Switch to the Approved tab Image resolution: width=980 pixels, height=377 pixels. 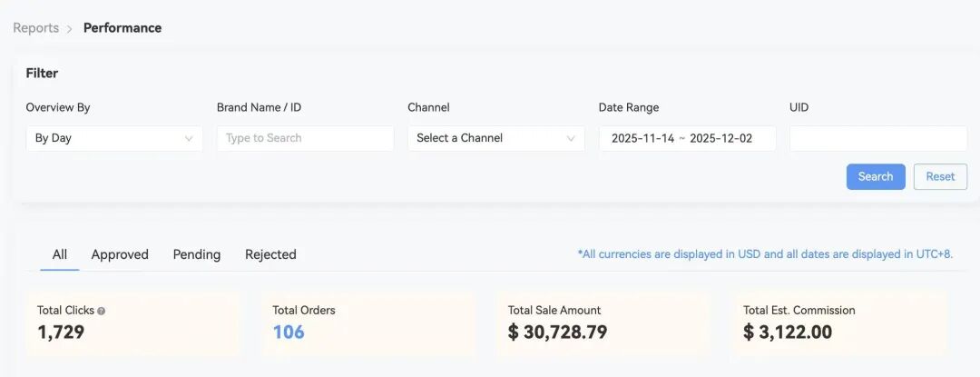pos(120,254)
